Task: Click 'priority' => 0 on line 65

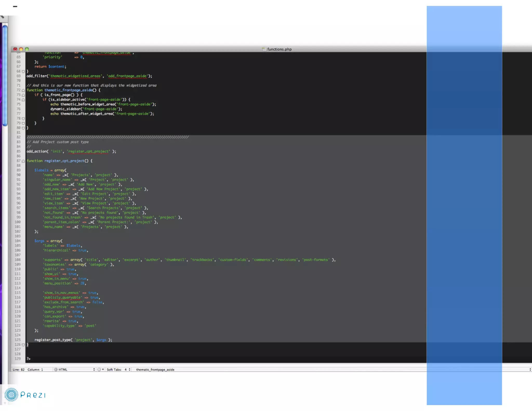Action: click(x=63, y=57)
